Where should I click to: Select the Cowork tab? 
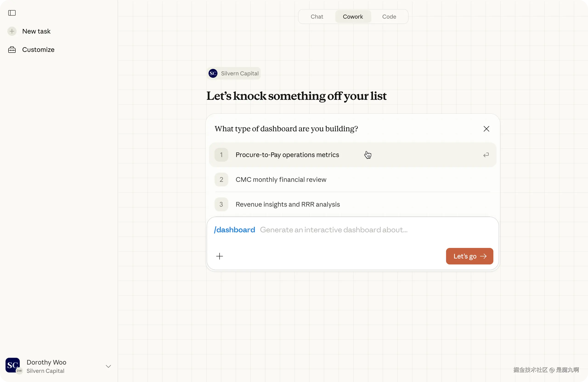click(353, 17)
